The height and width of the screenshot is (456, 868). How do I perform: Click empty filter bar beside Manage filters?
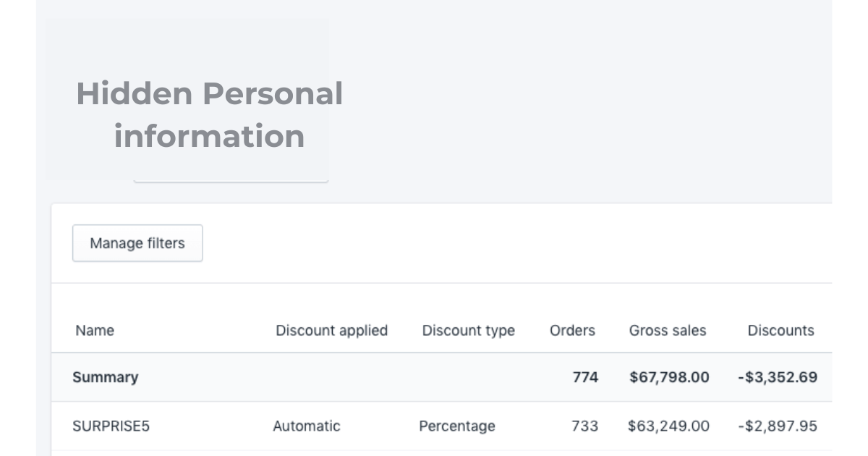[x=506, y=243]
